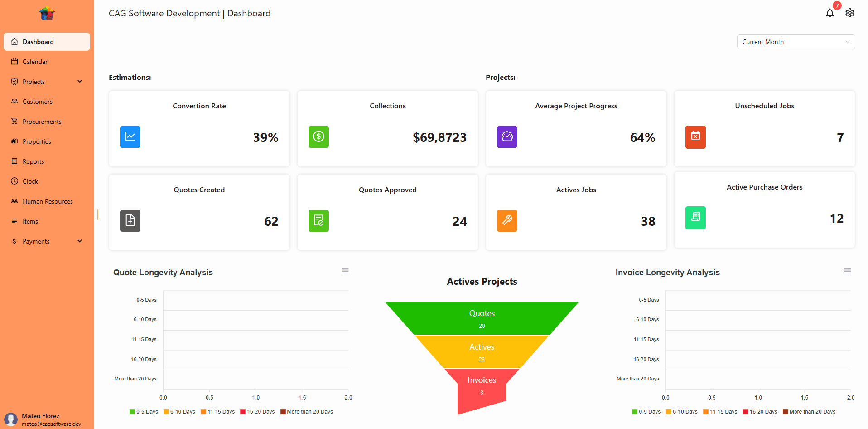Click the Quotes segment of the Actives Projects funnel

coord(482,317)
